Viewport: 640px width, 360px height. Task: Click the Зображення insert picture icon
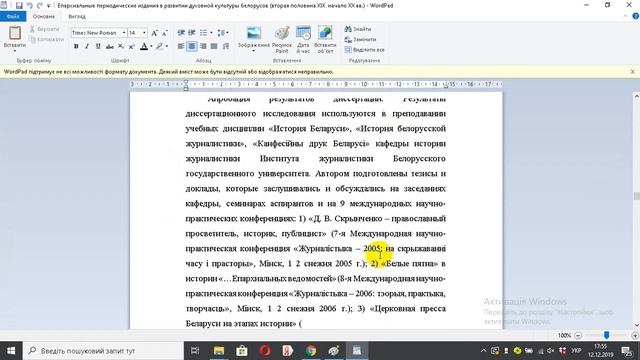[x=254, y=33]
